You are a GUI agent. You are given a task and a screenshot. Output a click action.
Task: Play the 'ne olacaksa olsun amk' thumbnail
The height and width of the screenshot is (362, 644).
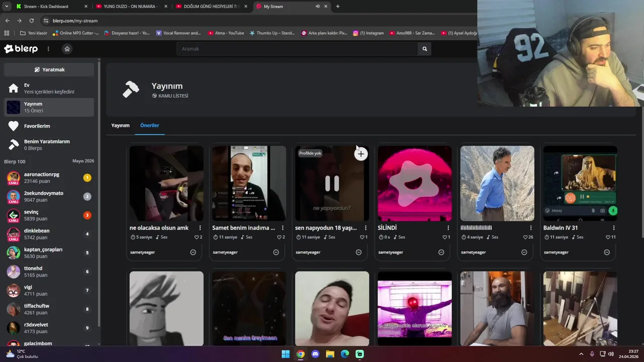point(167,184)
